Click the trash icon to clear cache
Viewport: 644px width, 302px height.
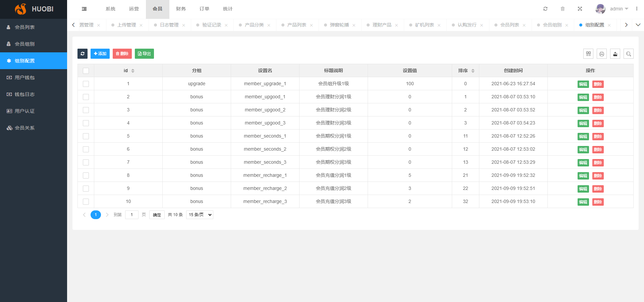point(563,9)
